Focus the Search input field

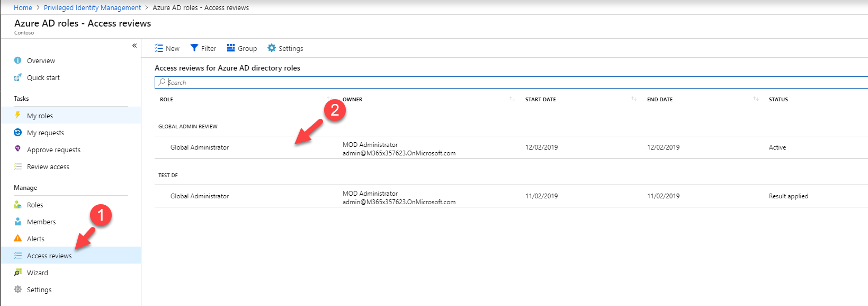point(511,82)
